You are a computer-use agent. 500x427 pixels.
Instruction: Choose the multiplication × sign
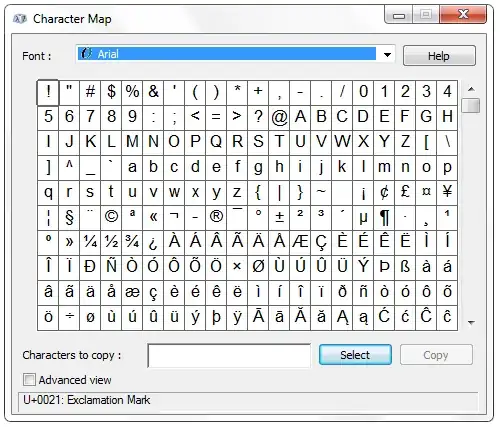click(x=237, y=268)
